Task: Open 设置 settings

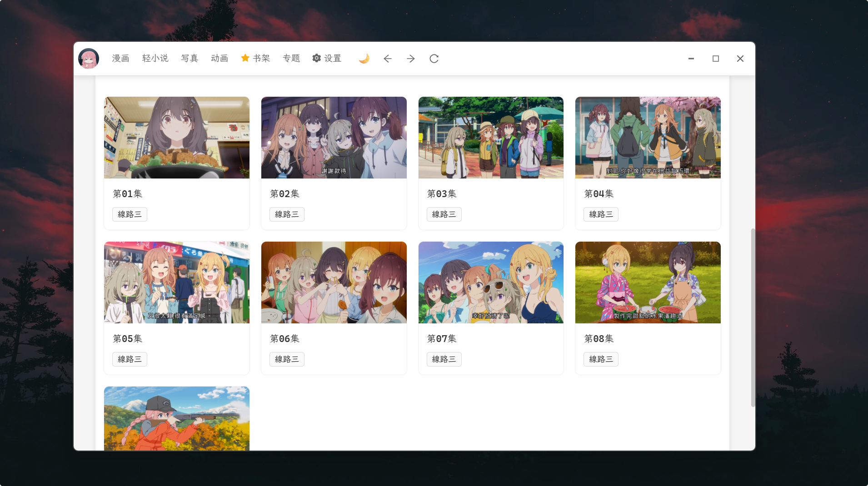Action: 327,59
